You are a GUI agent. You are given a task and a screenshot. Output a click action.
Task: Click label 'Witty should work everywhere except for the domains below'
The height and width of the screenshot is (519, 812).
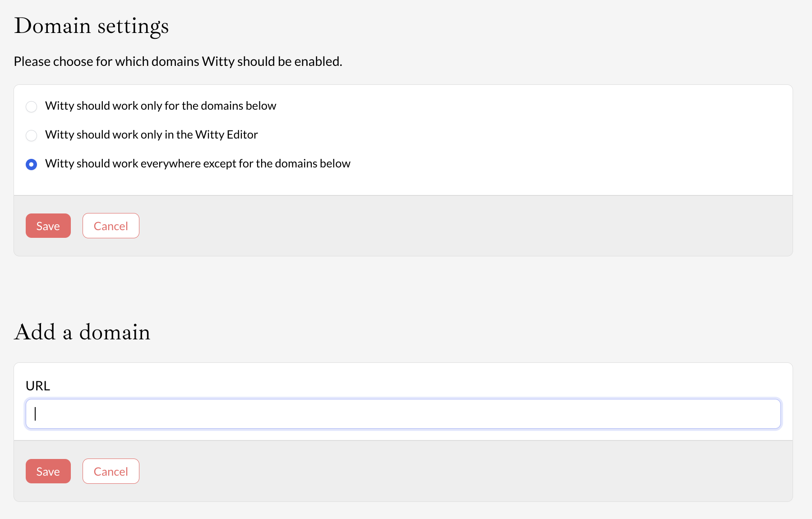197,164
